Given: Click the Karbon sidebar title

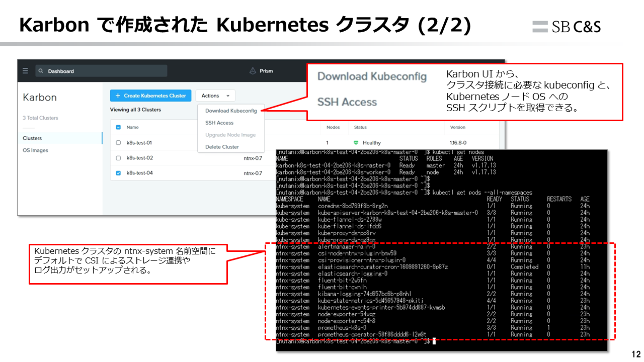Looking at the screenshot, I should click(x=40, y=97).
